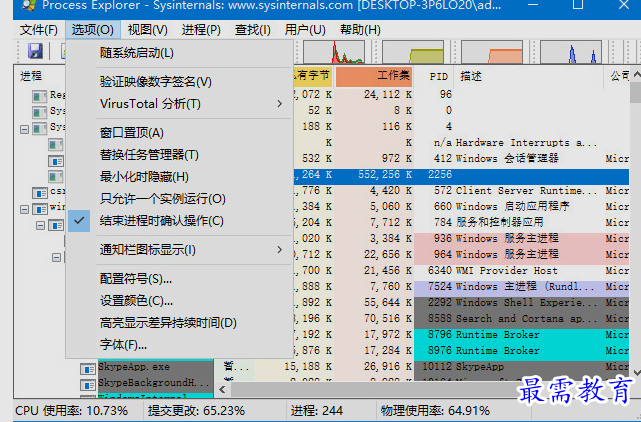Image resolution: width=641 pixels, height=422 pixels.
Task: Toggle 只允许一个实例运行(O)
Action: 180,199
